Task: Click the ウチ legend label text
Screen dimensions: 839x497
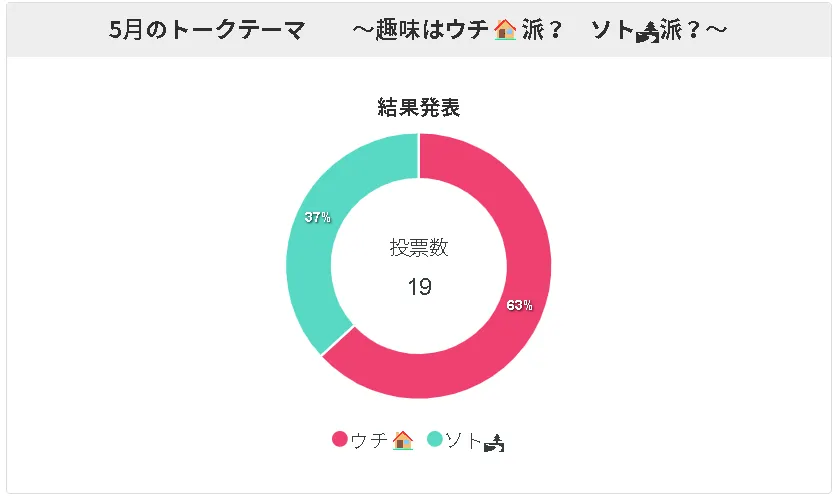Action: click(x=369, y=440)
